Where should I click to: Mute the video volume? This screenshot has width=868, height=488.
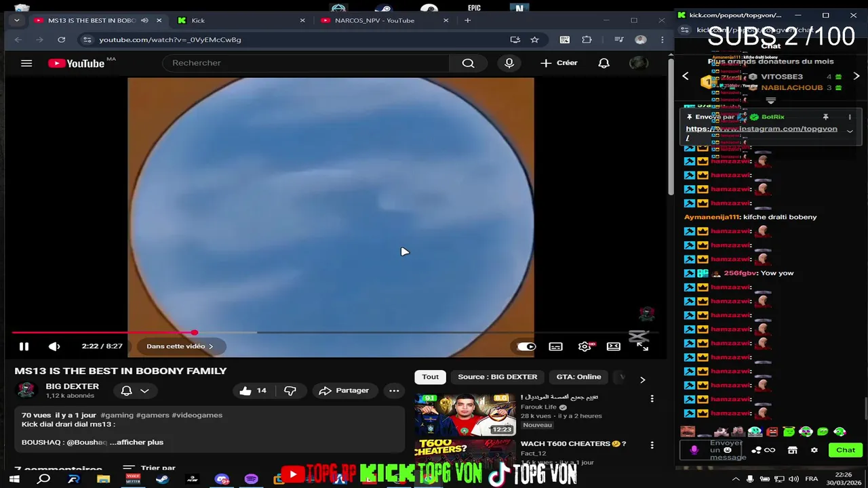click(54, 346)
